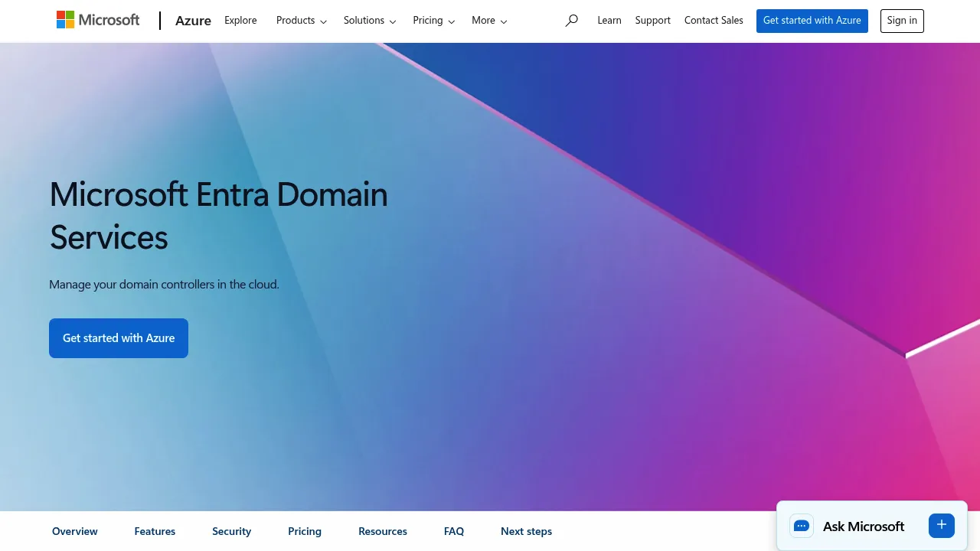Select the Pricing section tab in bottom nav
Screen dimensions: 980x551
tap(305, 531)
